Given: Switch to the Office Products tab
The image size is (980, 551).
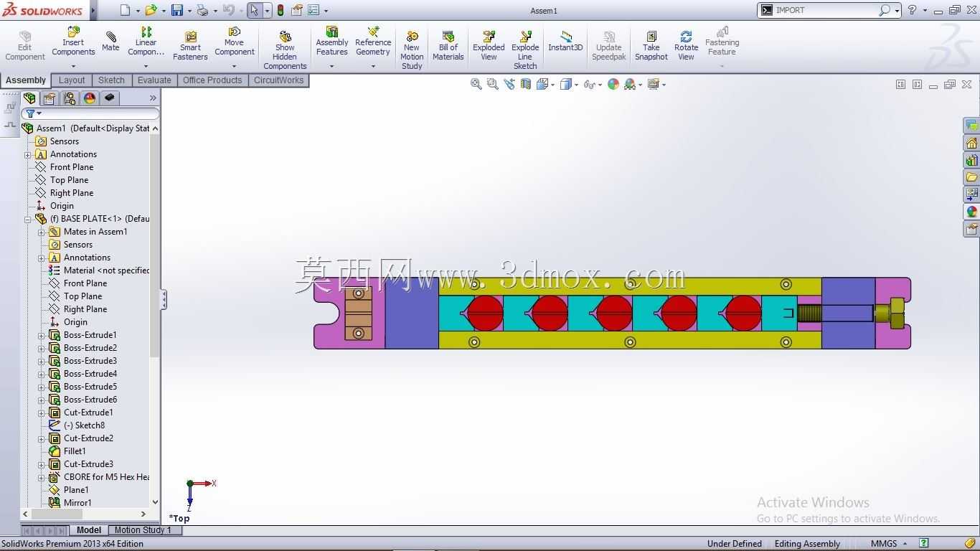Looking at the screenshot, I should [x=212, y=80].
